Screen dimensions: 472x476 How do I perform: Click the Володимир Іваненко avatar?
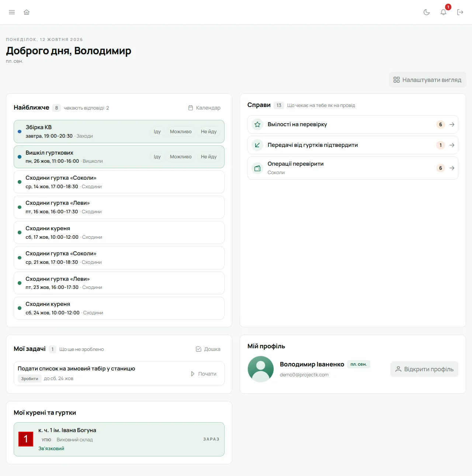click(x=261, y=369)
